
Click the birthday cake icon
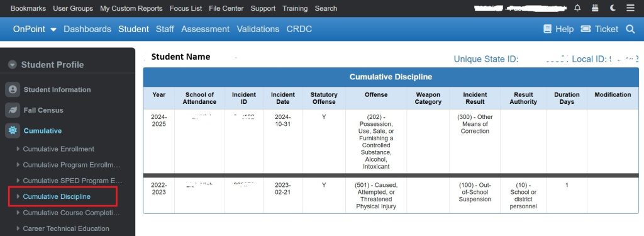(x=595, y=8)
